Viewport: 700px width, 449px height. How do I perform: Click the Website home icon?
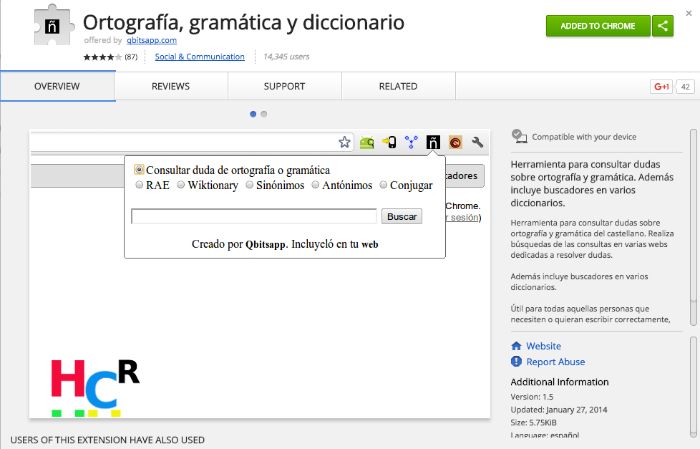[516, 346]
